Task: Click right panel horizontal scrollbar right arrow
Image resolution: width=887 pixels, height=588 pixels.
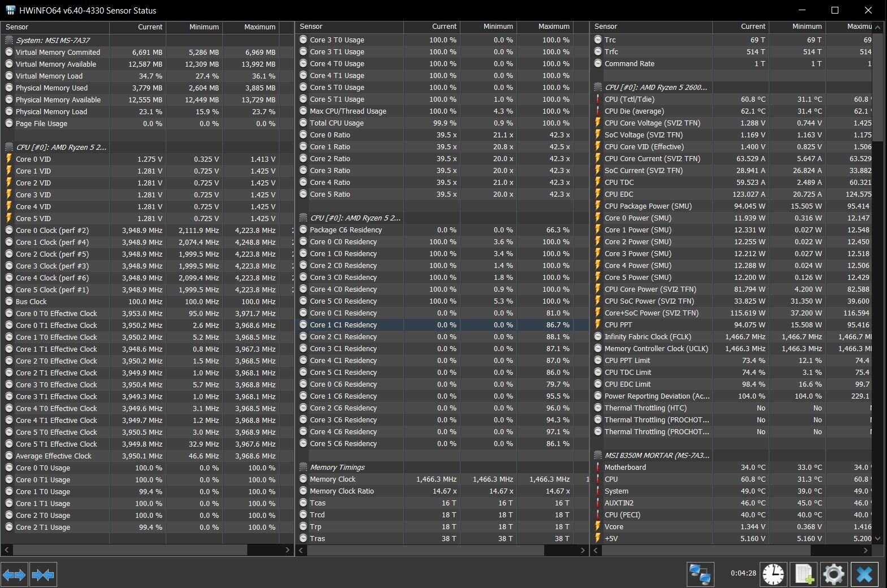Action: [866, 550]
